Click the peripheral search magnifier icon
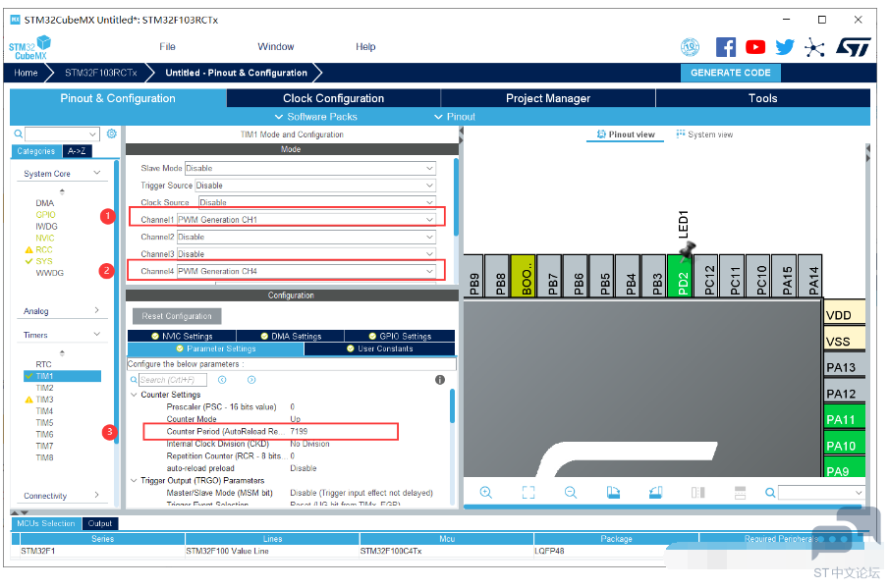889x588 pixels. (19, 134)
